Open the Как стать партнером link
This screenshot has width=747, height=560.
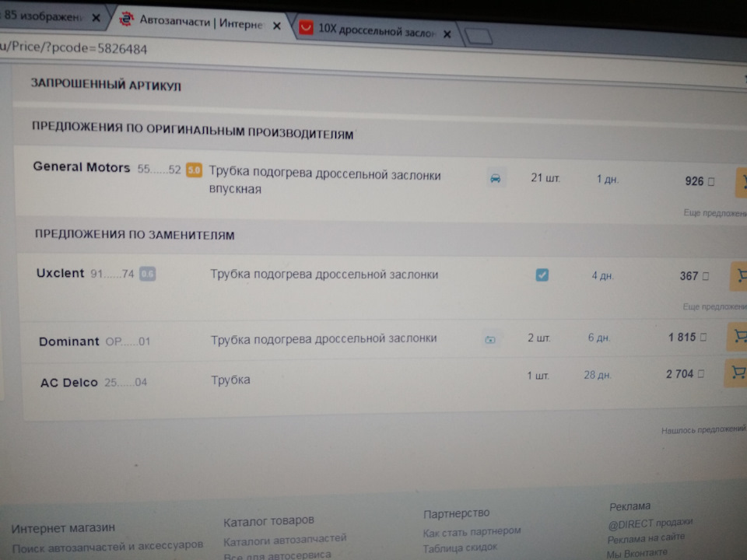point(471,530)
